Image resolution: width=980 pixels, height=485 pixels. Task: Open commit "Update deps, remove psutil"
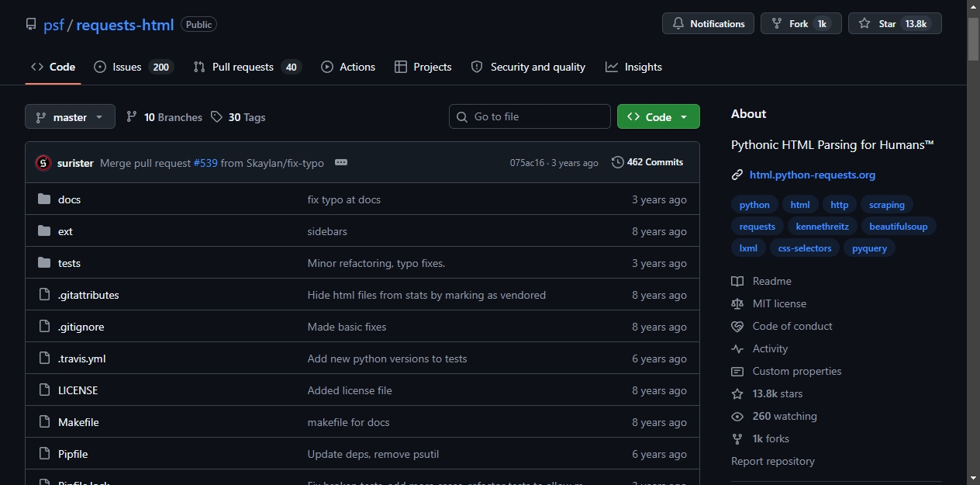pyautogui.click(x=374, y=454)
